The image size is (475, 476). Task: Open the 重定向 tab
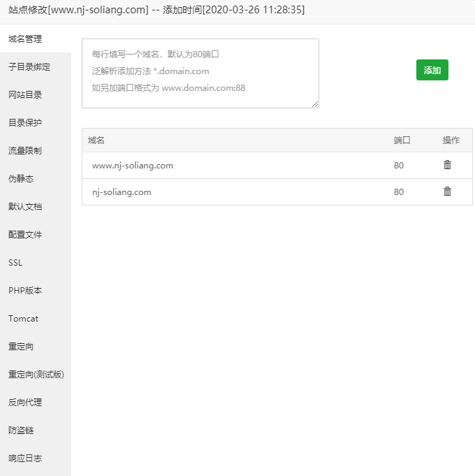point(36,347)
